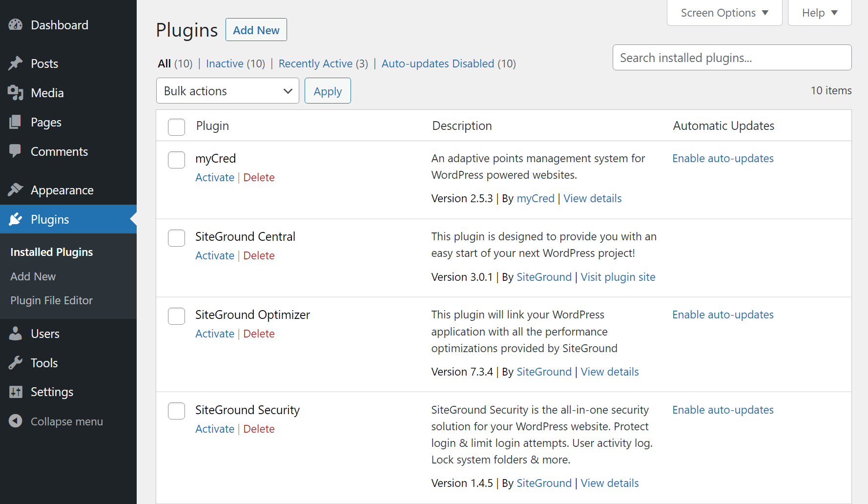This screenshot has width=868, height=504.
Task: Open the Bulk actions dropdown
Action: click(227, 90)
